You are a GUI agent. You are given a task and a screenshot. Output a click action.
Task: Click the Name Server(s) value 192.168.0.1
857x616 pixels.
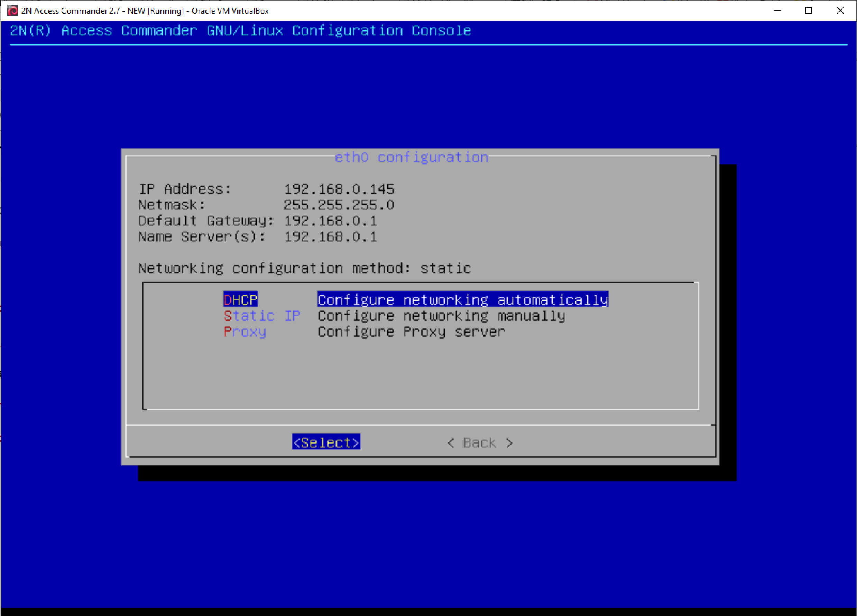coord(330,236)
